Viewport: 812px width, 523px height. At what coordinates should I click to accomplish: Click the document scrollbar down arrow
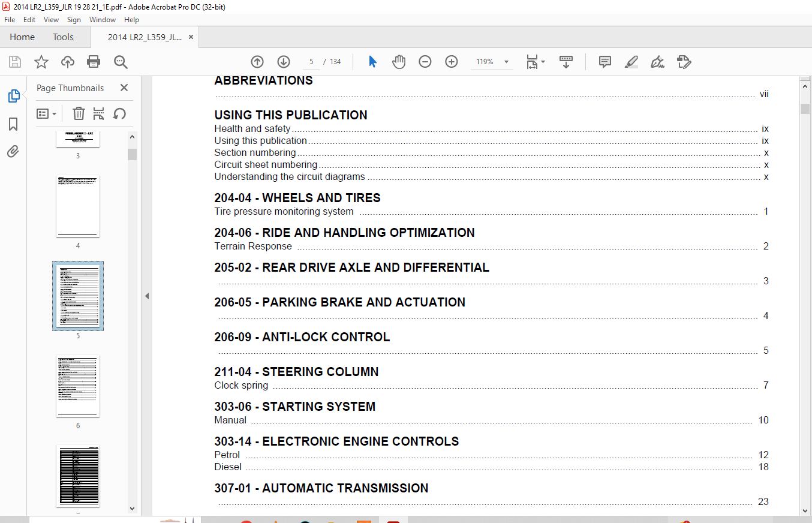coord(805,510)
